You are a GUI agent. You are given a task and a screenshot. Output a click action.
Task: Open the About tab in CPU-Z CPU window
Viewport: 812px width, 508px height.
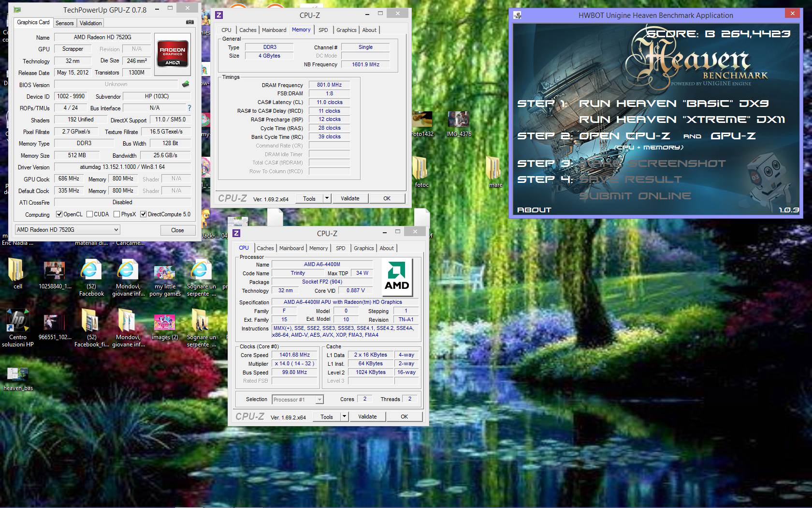[x=387, y=248]
